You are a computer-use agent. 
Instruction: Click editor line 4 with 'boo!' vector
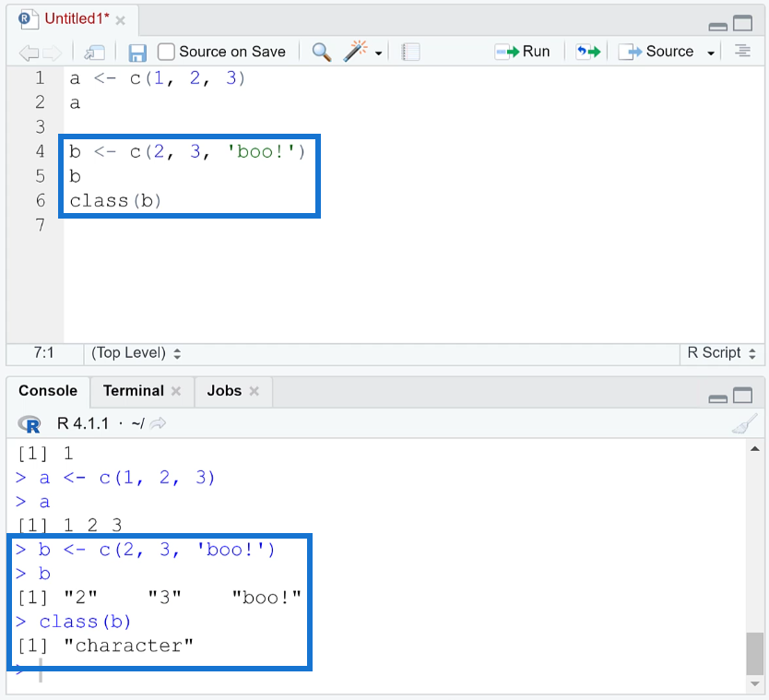pos(187,152)
